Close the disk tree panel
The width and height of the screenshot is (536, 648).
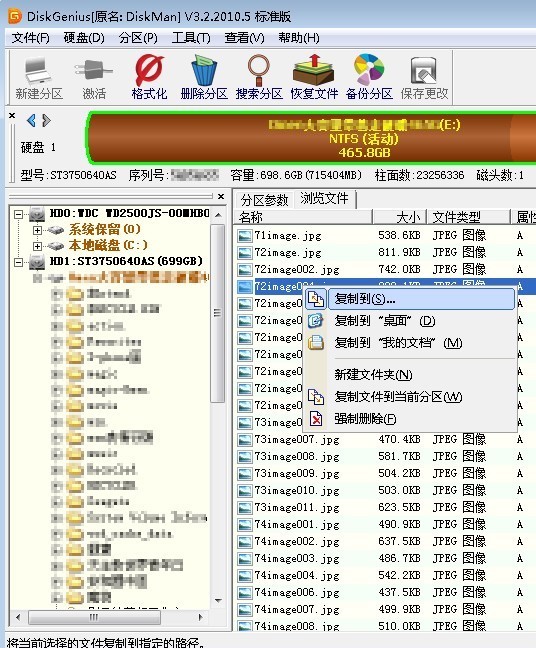click(221, 197)
